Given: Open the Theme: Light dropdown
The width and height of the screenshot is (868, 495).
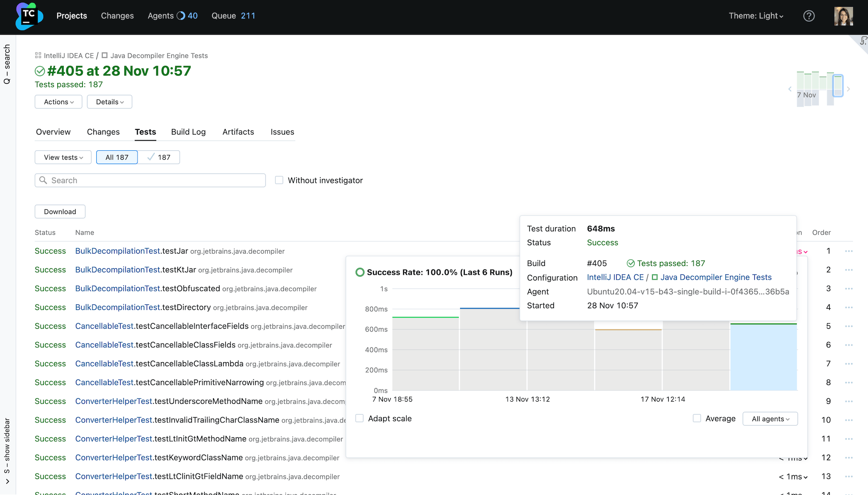Looking at the screenshot, I should coord(756,16).
